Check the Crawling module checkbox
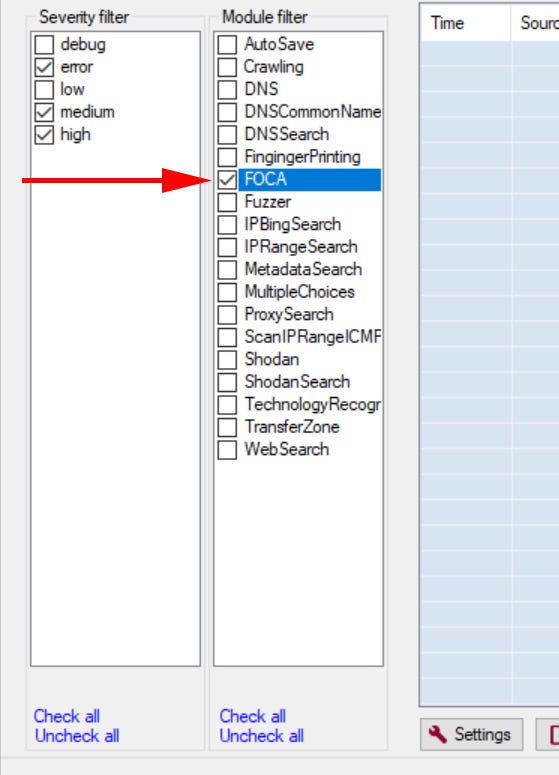 [227, 67]
